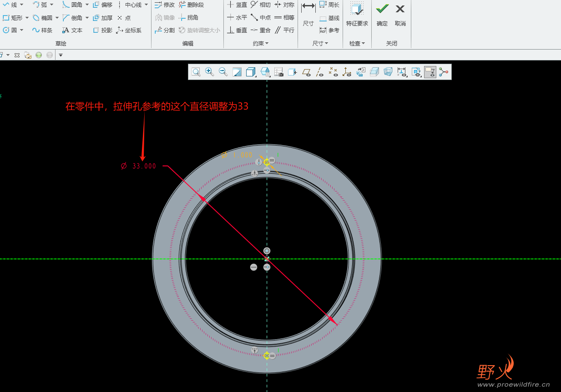Click the 拐角 (Corner) tool

click(188, 17)
